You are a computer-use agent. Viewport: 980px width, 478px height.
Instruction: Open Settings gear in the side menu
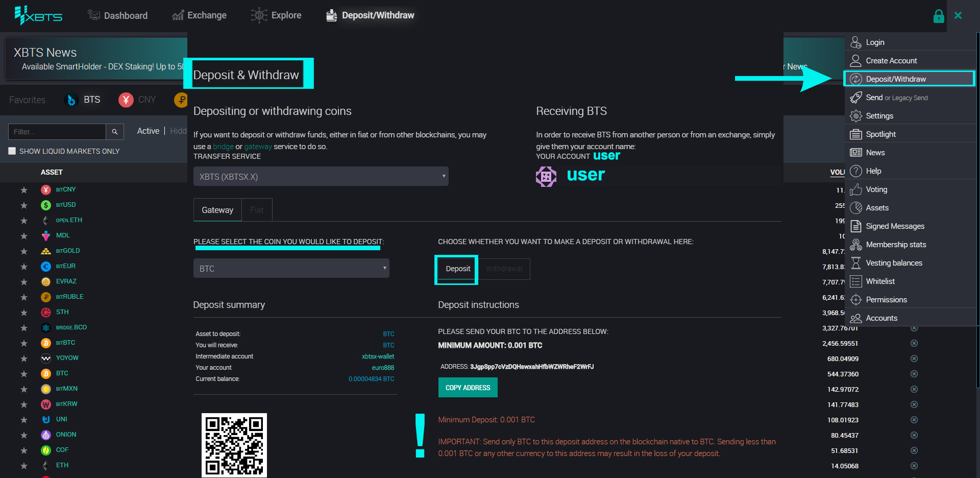(x=856, y=116)
